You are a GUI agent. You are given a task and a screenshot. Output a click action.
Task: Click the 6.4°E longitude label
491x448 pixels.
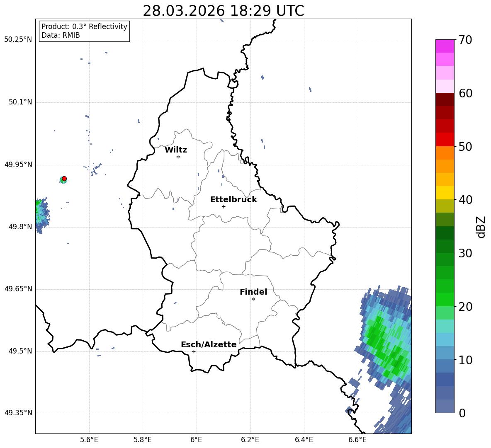[x=304, y=440]
